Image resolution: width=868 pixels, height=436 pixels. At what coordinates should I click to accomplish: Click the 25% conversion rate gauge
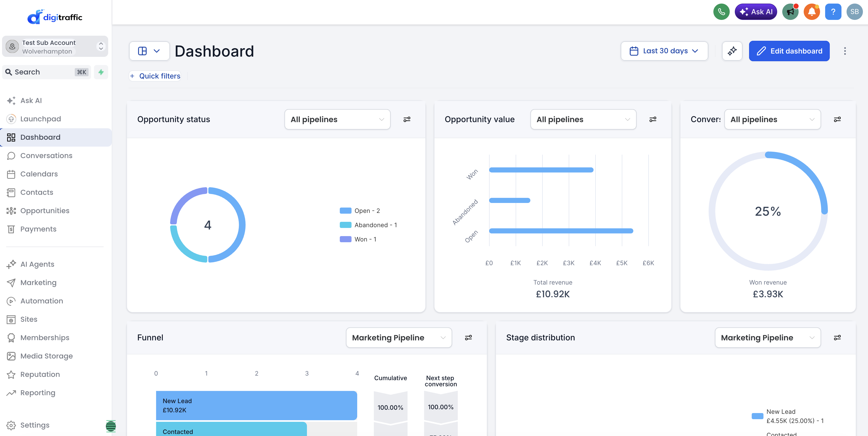tap(768, 211)
